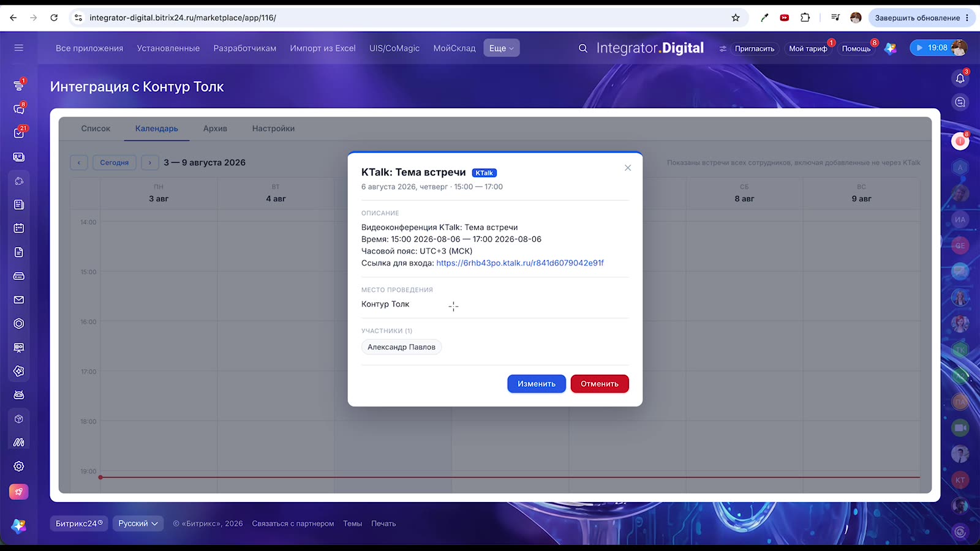Go to next week in calendar
This screenshot has height=551, width=980.
point(150,162)
